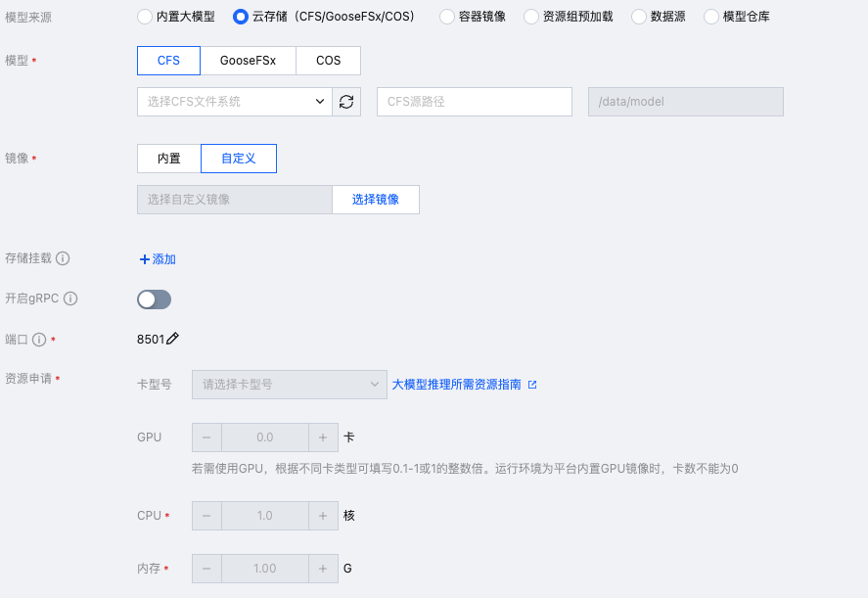Show info tooltip for 端口

(x=39, y=340)
